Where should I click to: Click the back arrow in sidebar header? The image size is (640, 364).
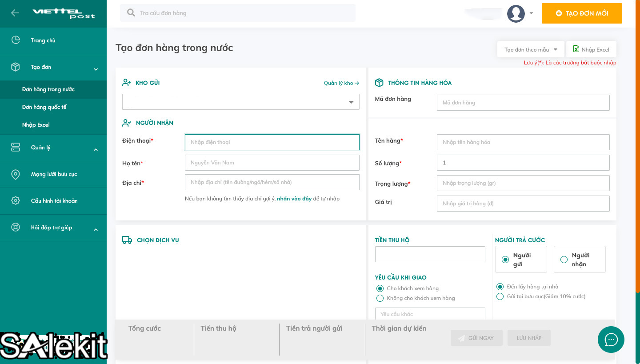pos(15,13)
